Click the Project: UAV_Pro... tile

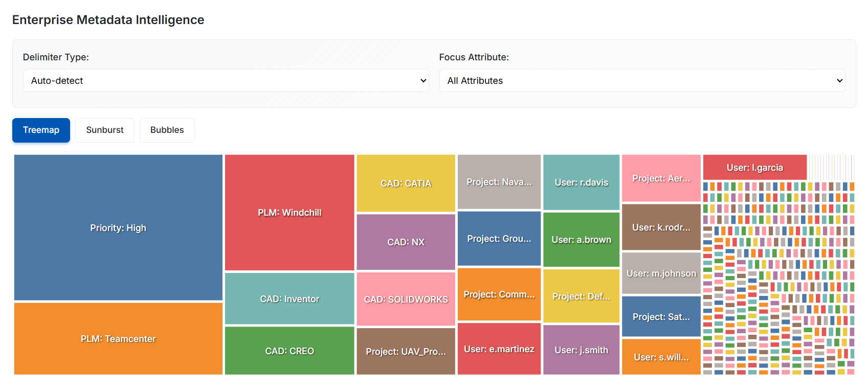pos(406,351)
